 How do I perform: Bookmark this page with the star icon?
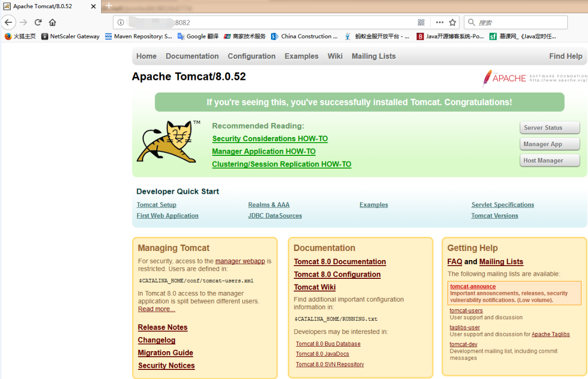453,22
